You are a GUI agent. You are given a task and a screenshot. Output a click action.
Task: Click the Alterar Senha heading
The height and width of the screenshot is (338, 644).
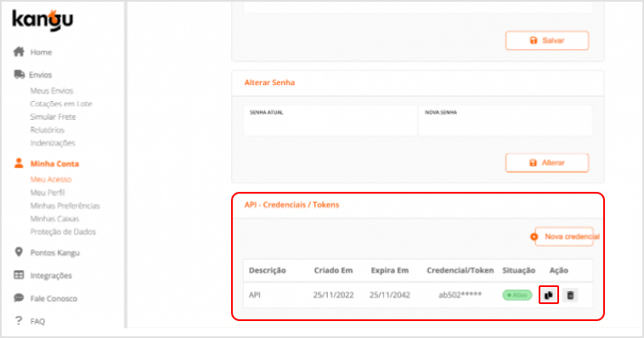click(x=269, y=82)
